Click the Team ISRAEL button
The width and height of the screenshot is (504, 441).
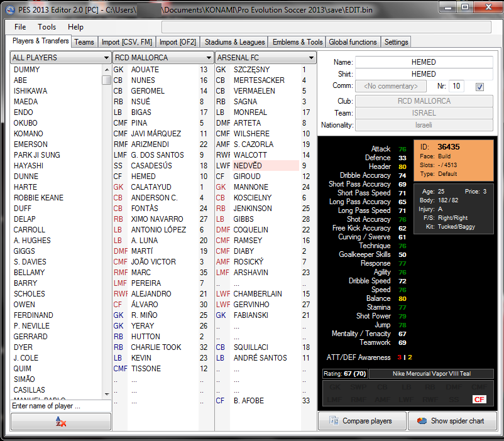coord(424,113)
